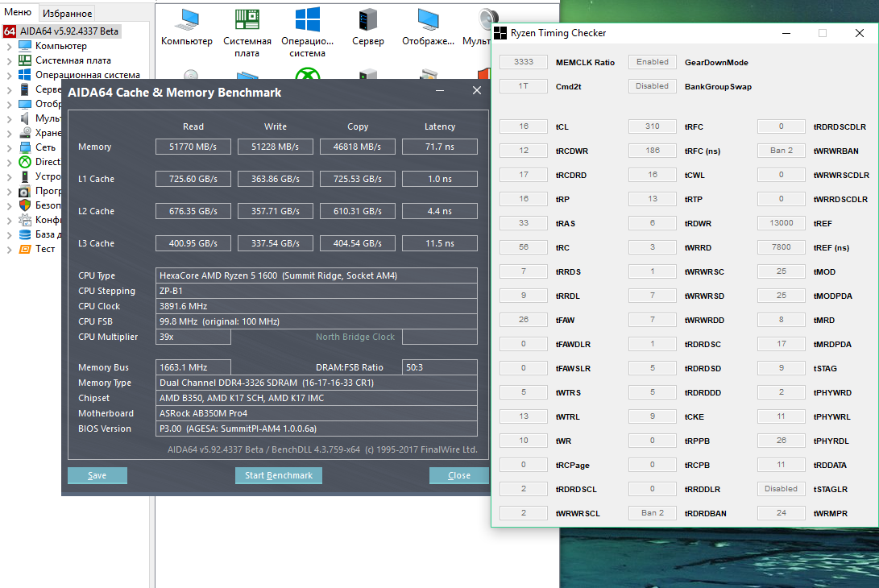
Task: Open the Системная плата category icon
Action: tap(247, 20)
